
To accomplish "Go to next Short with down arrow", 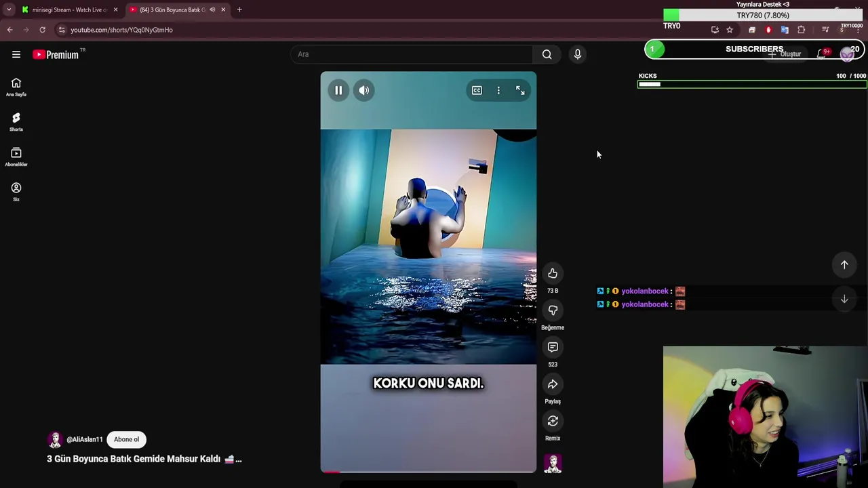I will (844, 299).
